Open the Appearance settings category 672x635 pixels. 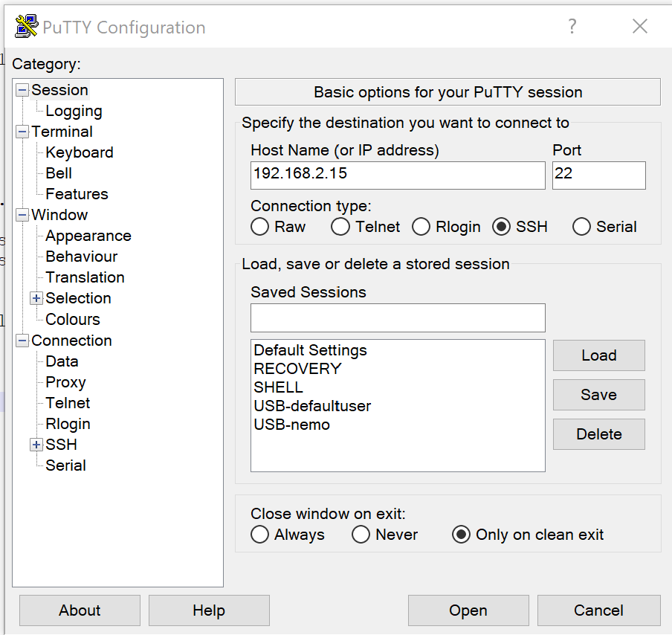(x=88, y=236)
